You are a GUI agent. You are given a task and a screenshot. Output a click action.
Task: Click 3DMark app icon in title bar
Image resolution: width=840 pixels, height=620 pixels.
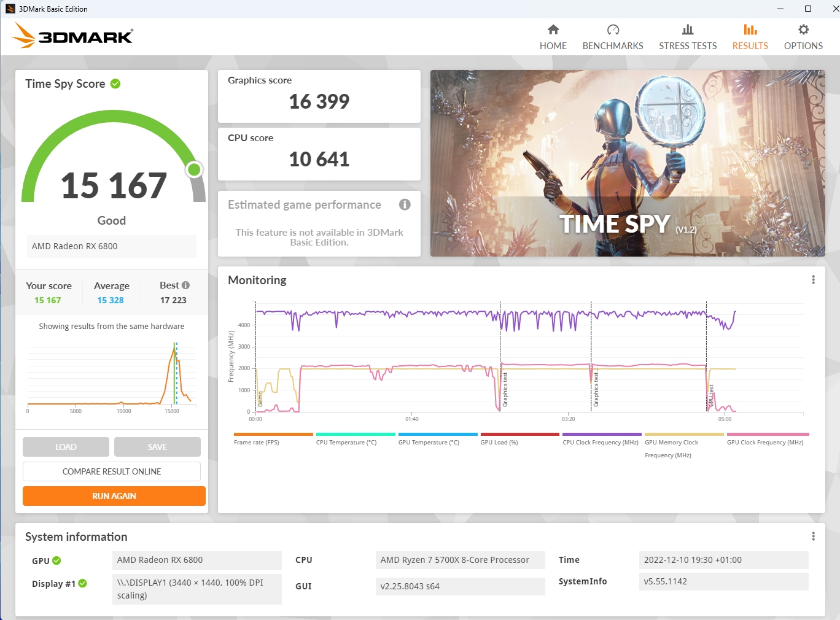click(10, 9)
